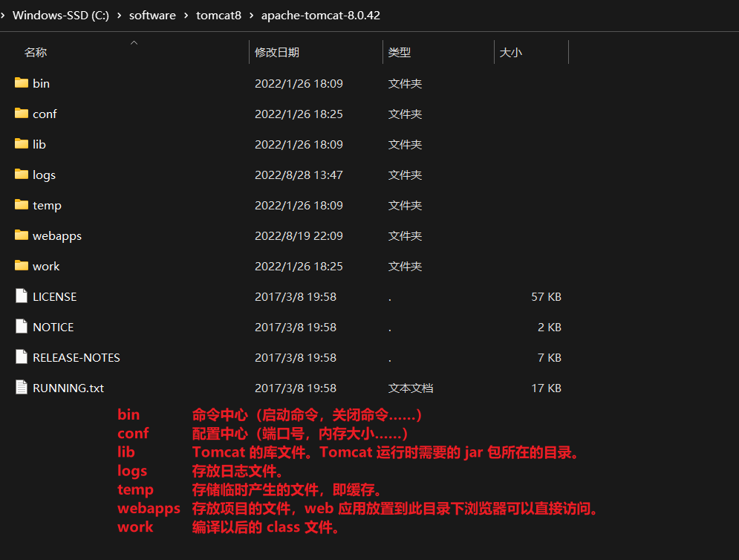
Task: Expand chevron after tomcat8 breadcrumb
Action: pyautogui.click(x=251, y=16)
